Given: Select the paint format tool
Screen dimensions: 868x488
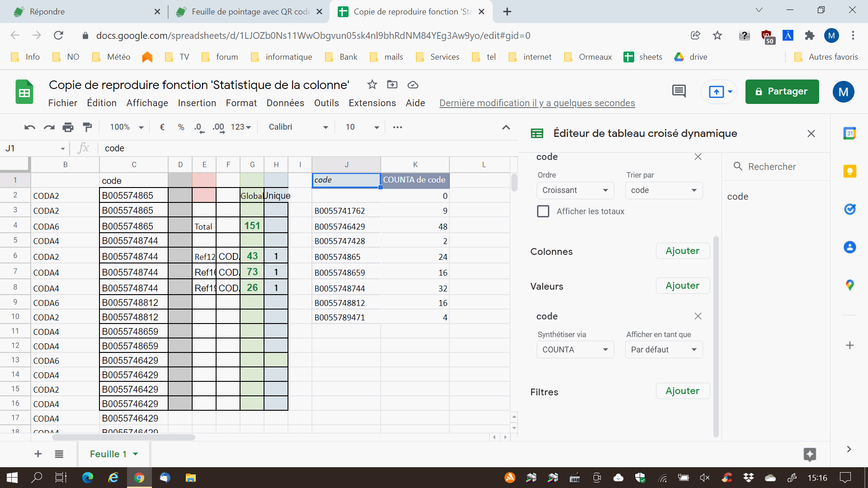Looking at the screenshot, I should 87,127.
